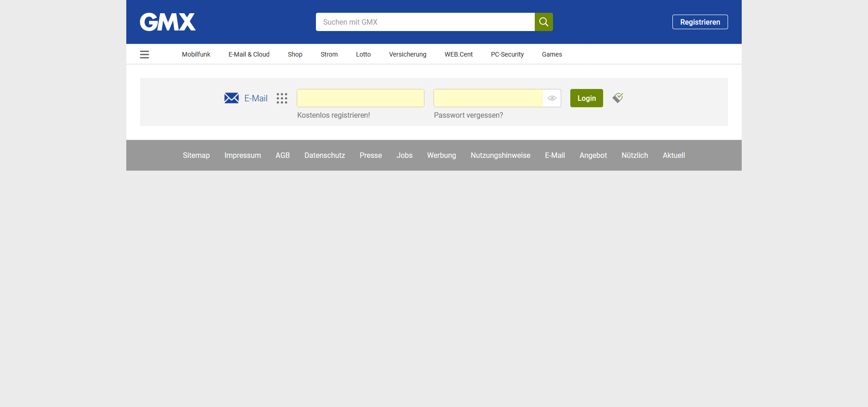Open the E-Mail footer link

pyautogui.click(x=555, y=156)
